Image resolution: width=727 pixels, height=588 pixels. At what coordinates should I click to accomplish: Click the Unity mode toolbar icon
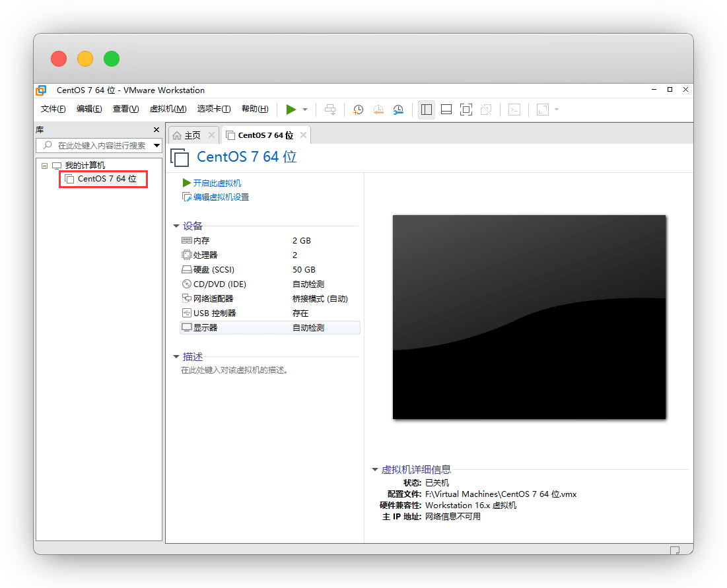point(486,110)
